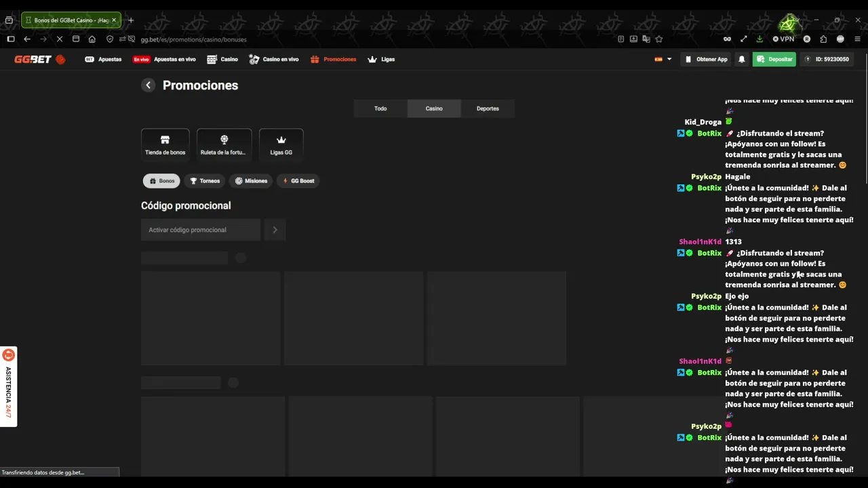This screenshot has width=868, height=488.
Task: Stop loading the page
Action: pyautogui.click(x=60, y=39)
